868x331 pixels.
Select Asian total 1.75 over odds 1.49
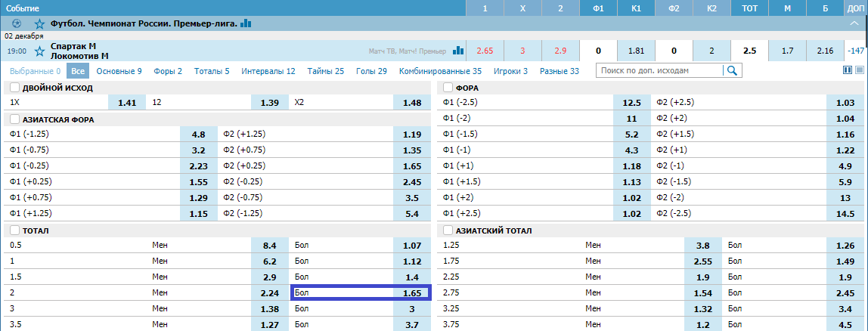pos(845,261)
